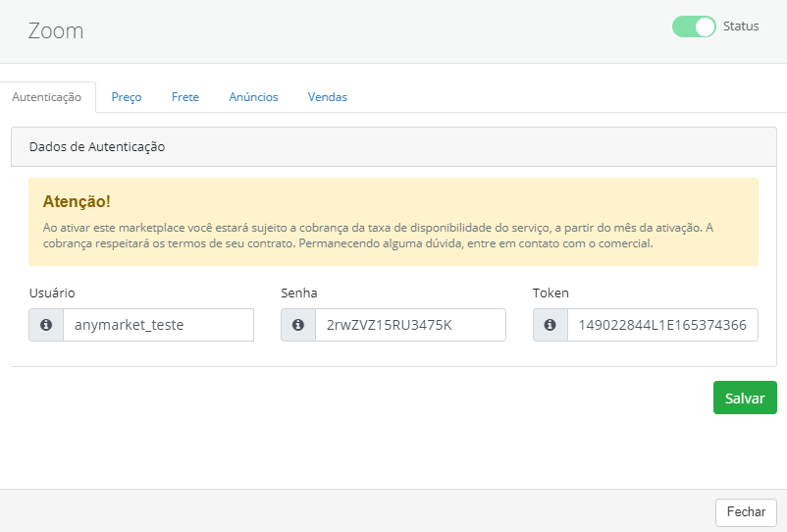Click the Token field label

pos(551,293)
